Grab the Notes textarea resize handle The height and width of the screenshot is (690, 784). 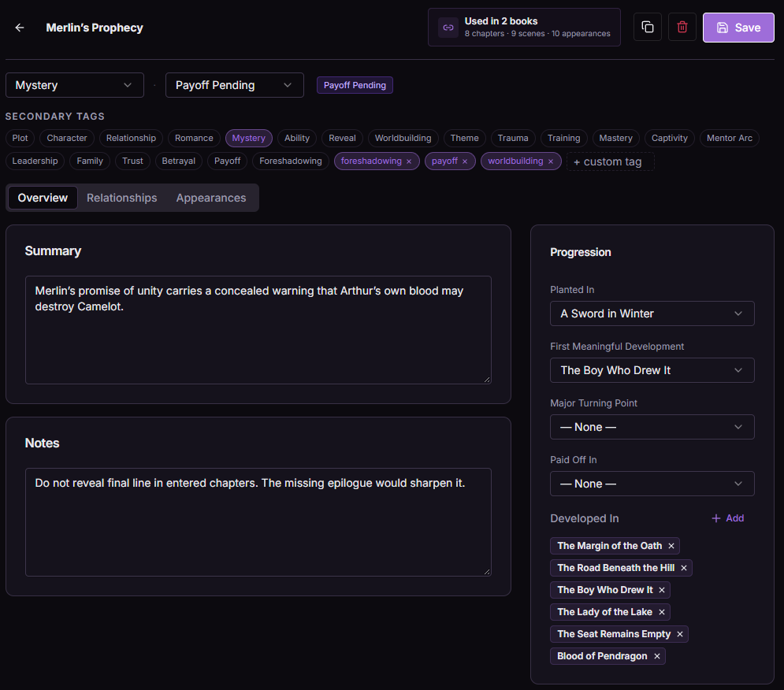[x=487, y=572]
